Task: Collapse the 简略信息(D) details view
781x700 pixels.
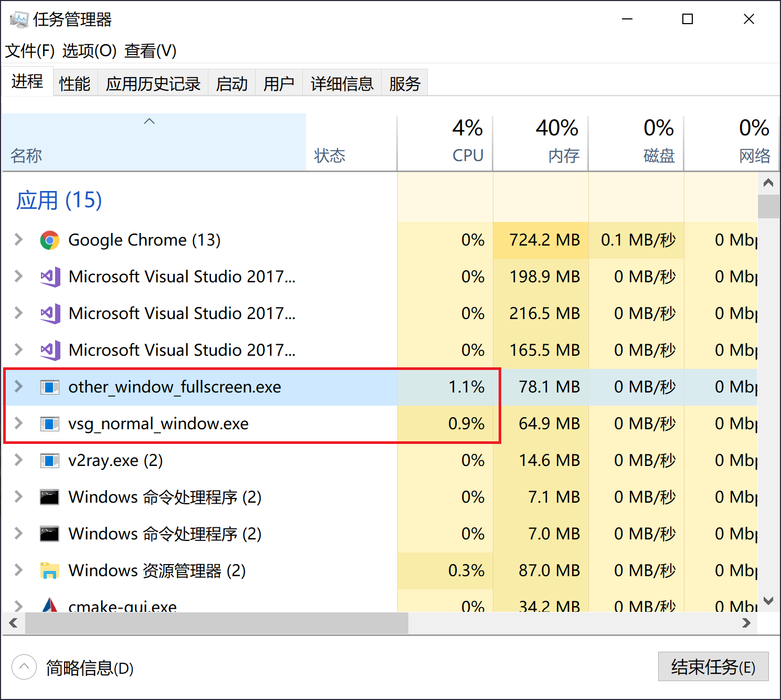Action: [x=24, y=666]
